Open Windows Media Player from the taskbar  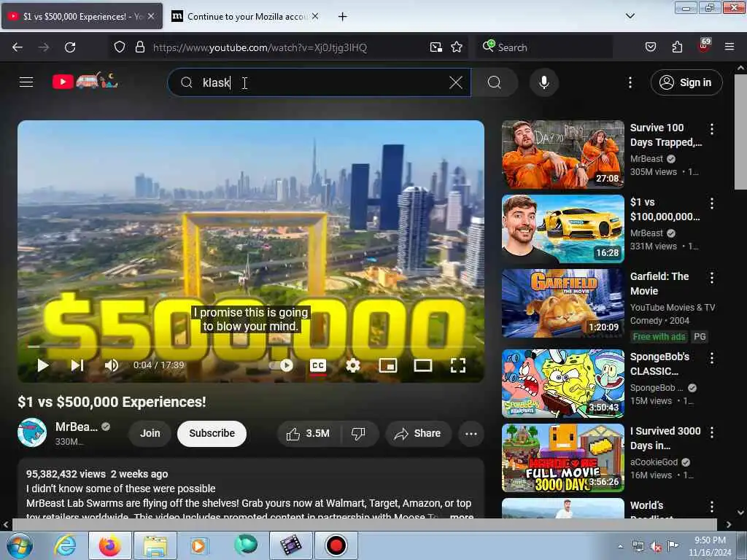[198, 545]
